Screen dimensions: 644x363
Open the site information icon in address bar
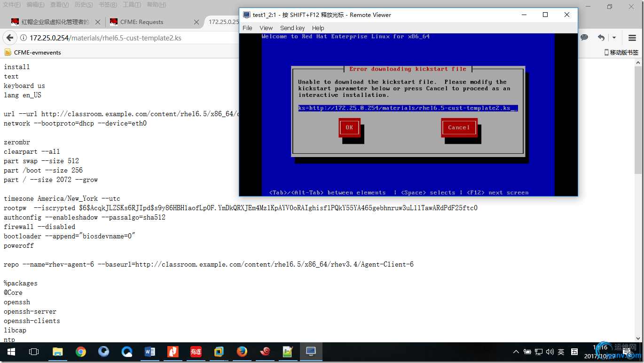[x=23, y=38]
